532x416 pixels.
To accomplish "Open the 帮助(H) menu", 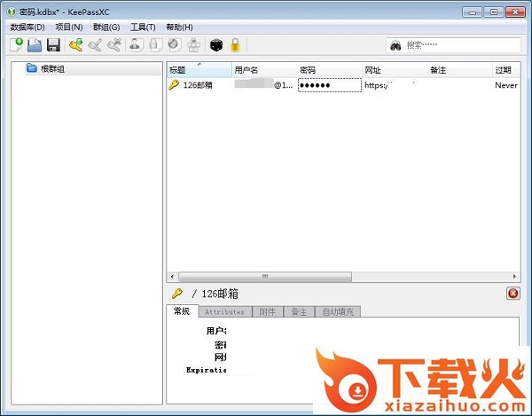I will click(179, 27).
